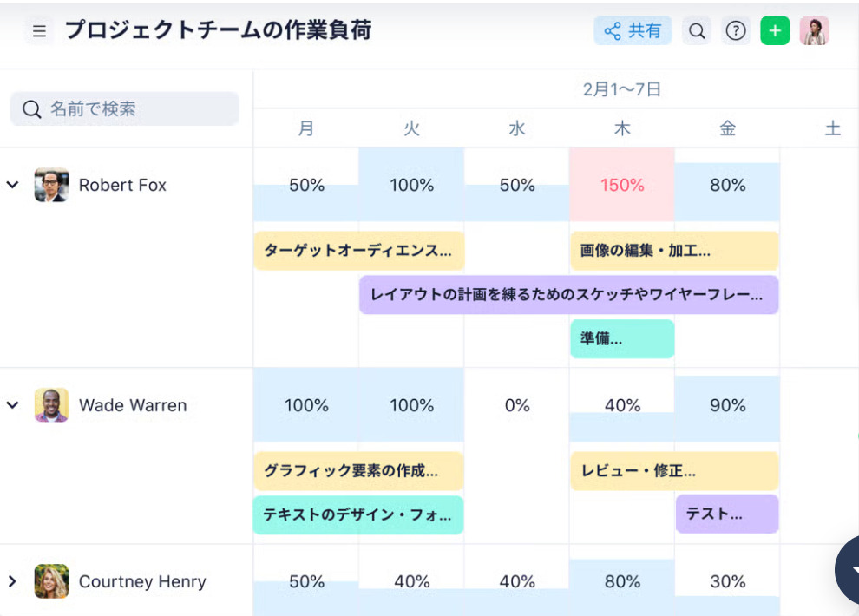Click the magnifier inside the name search field

pyautogui.click(x=31, y=108)
